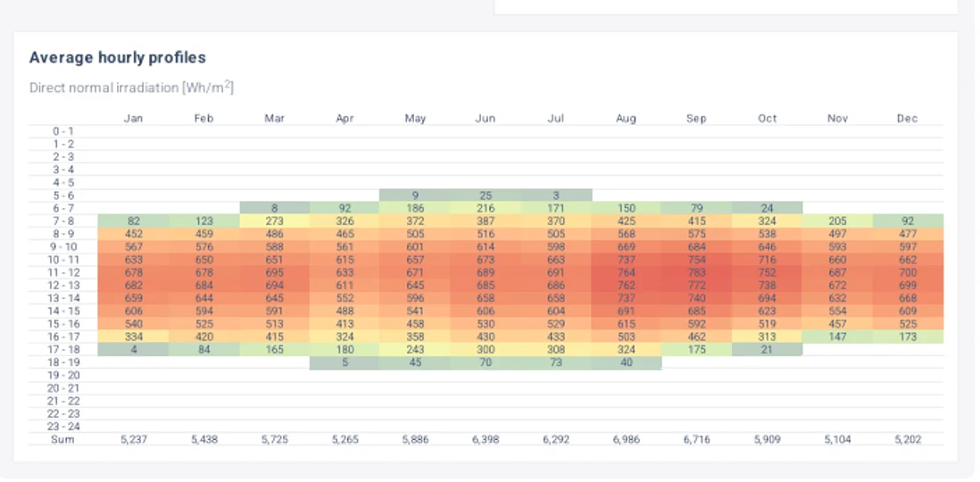This screenshot has width=980, height=482.
Task: Select the January 7-8 cell showing 82
Action: (133, 221)
